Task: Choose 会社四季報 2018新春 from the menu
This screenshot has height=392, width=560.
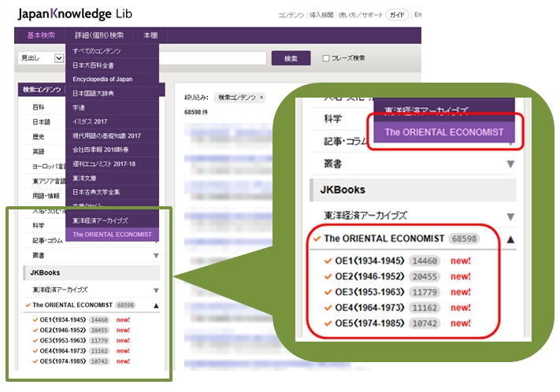Action: (x=112, y=150)
